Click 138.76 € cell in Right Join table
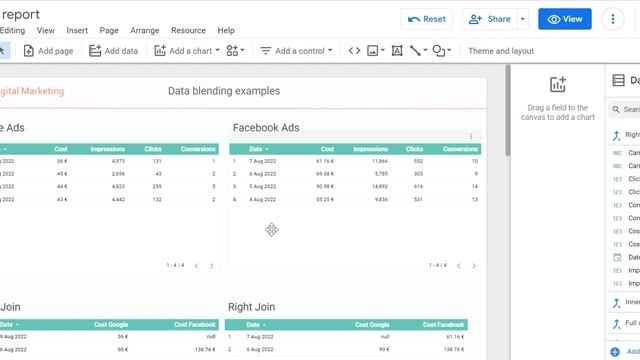The image size is (640, 360). tap(454, 349)
